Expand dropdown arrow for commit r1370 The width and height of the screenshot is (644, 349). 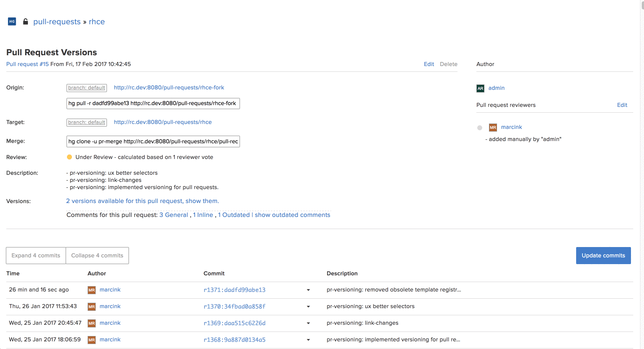(308, 307)
